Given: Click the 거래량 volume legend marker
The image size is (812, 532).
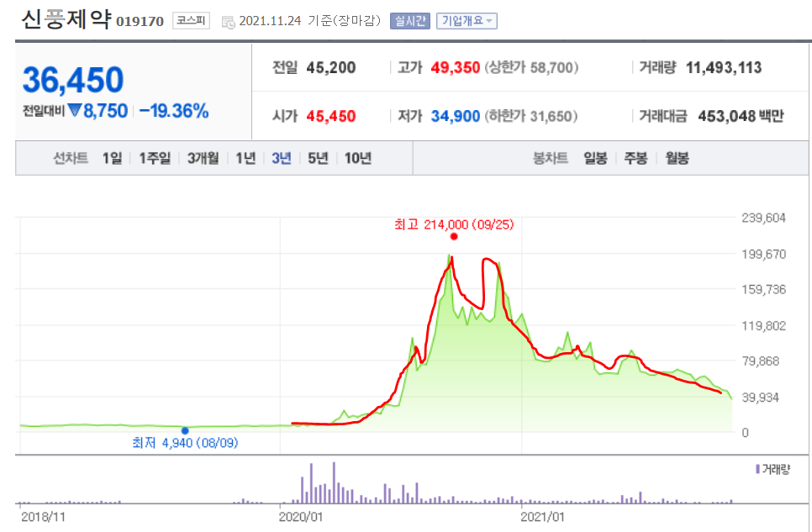Looking at the screenshot, I should [757, 469].
